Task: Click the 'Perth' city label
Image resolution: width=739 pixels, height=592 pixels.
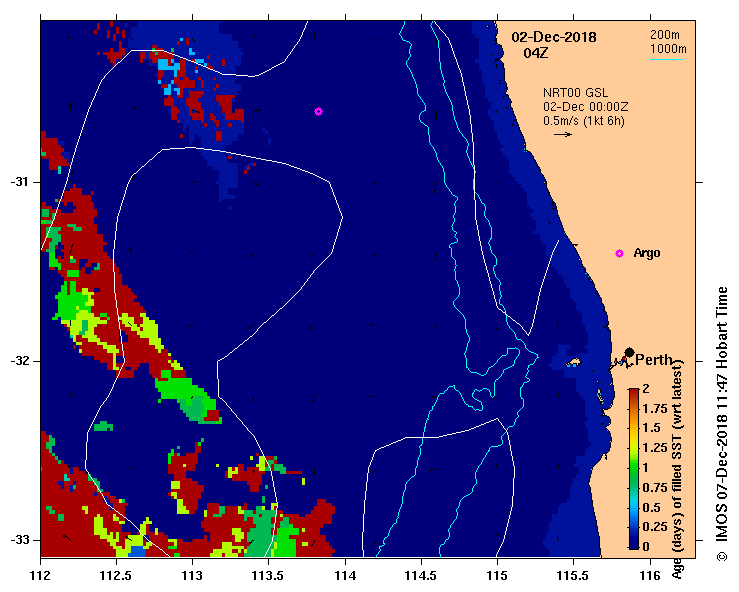Action: [654, 360]
